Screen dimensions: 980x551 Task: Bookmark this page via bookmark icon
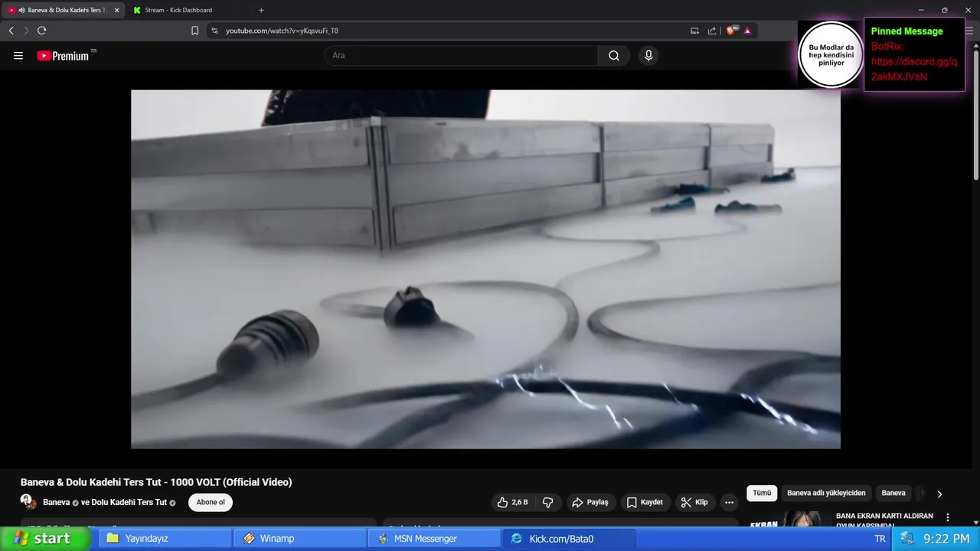194,31
